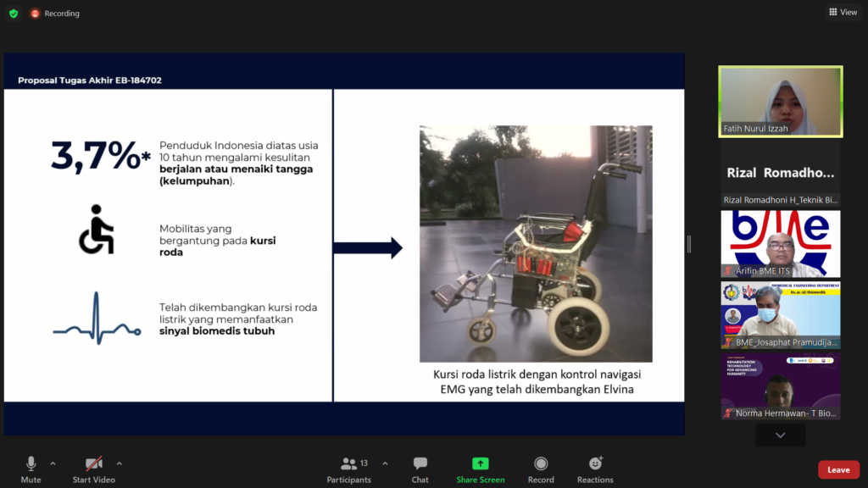
Task: Select Rizal Romadhoni's participant tile
Action: pyautogui.click(x=781, y=173)
